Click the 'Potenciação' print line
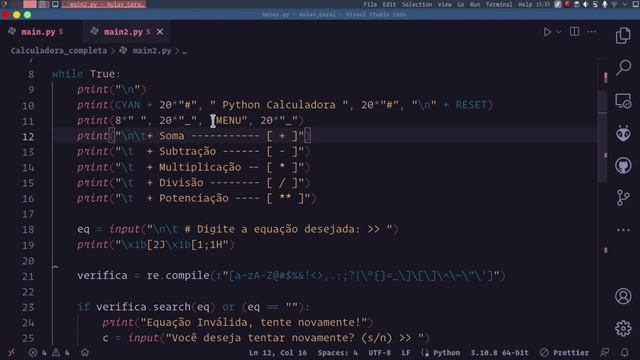The width and height of the screenshot is (640, 360). pos(197,198)
